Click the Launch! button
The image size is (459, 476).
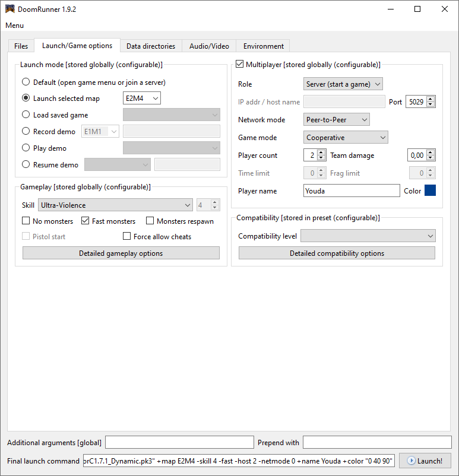[x=425, y=461]
